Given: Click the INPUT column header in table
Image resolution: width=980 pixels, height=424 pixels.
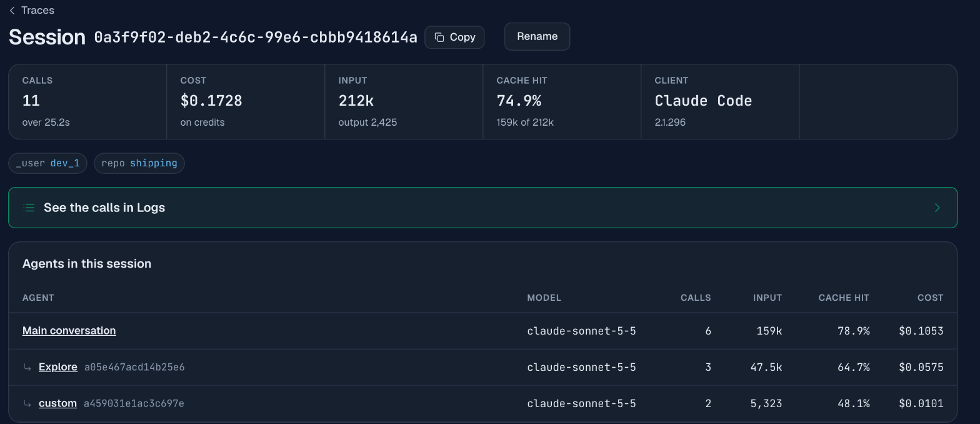Looking at the screenshot, I should [x=767, y=298].
